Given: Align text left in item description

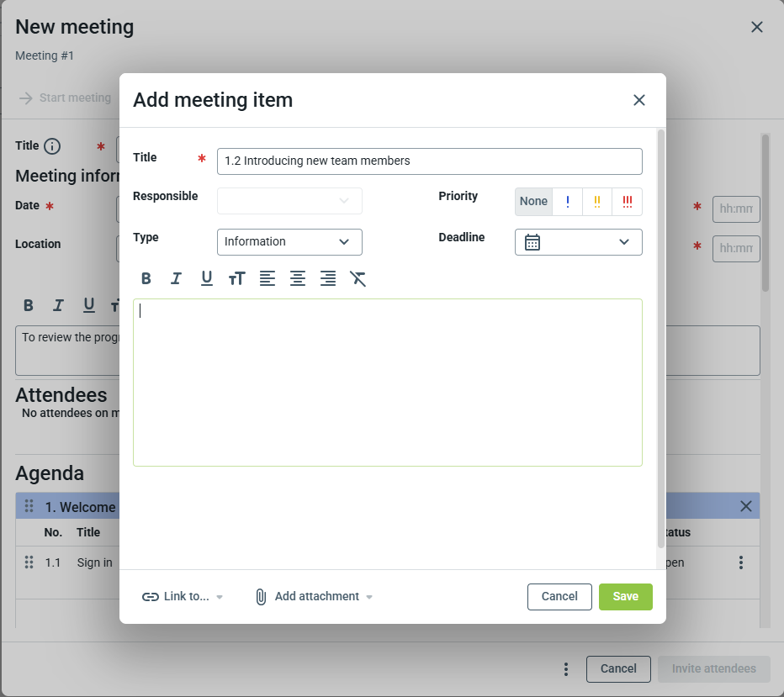Looking at the screenshot, I should pos(267,279).
